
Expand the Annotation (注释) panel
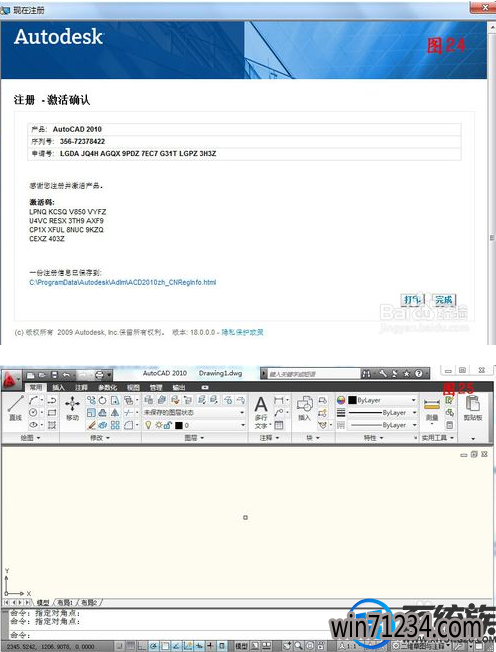(269, 437)
